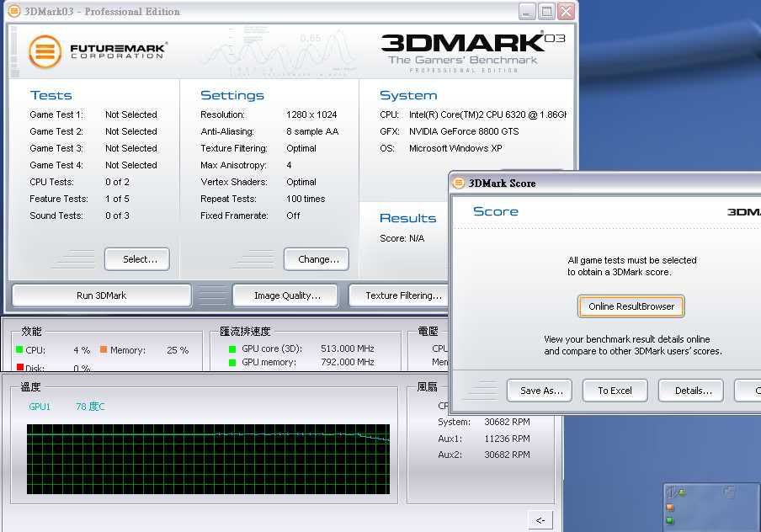The image size is (761, 532).
Task: Open Details... in Score dialog
Action: coord(690,391)
